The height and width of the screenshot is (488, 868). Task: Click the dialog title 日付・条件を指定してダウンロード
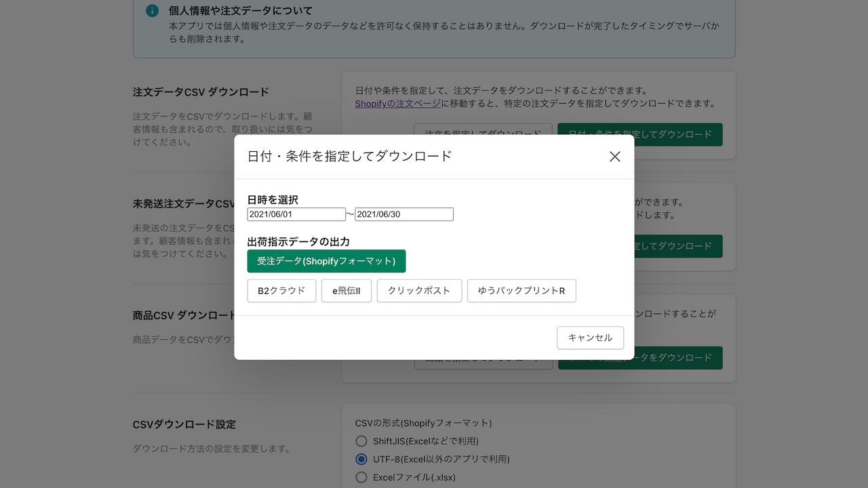[x=349, y=156]
